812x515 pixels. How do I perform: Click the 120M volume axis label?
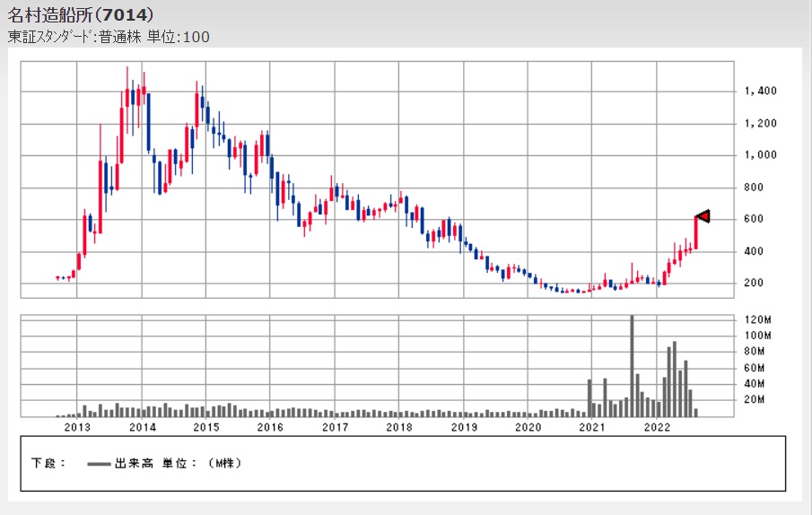pos(757,320)
